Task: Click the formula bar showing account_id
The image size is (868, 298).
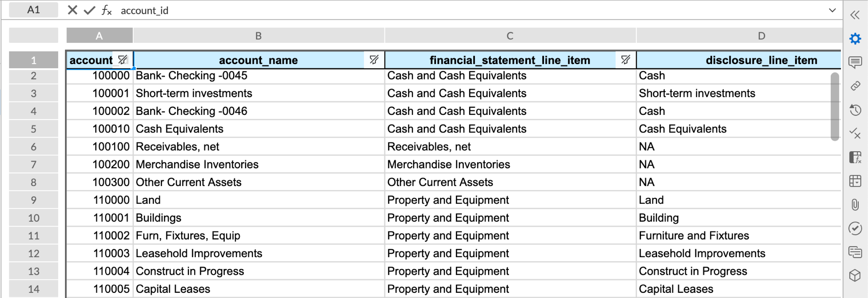Action: 472,11
